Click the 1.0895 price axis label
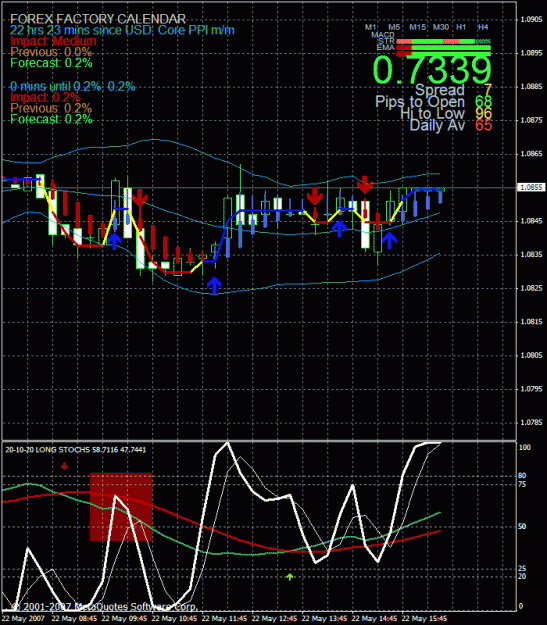Image resolution: width=547 pixels, height=625 pixels. coord(531,53)
